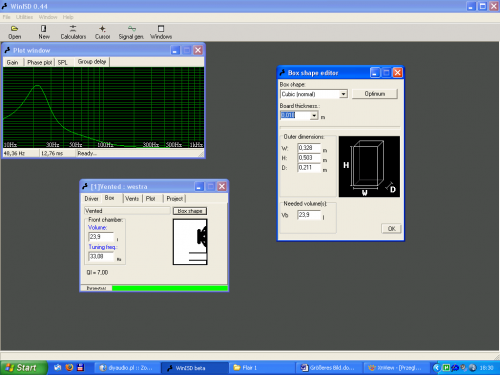The height and width of the screenshot is (375, 500).
Task: Activate the Cursor tool in toolbar
Action: [x=102, y=32]
